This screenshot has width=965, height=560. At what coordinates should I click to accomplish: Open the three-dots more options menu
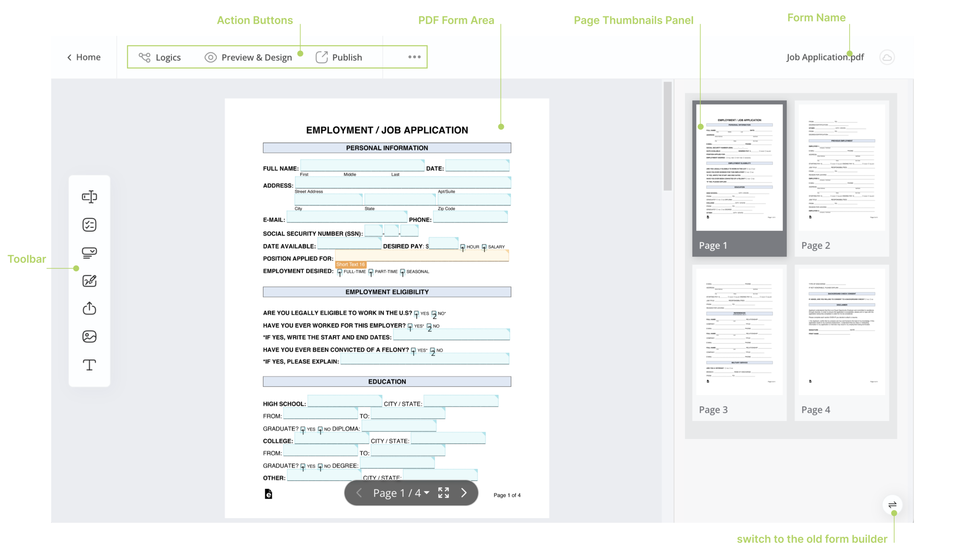414,57
